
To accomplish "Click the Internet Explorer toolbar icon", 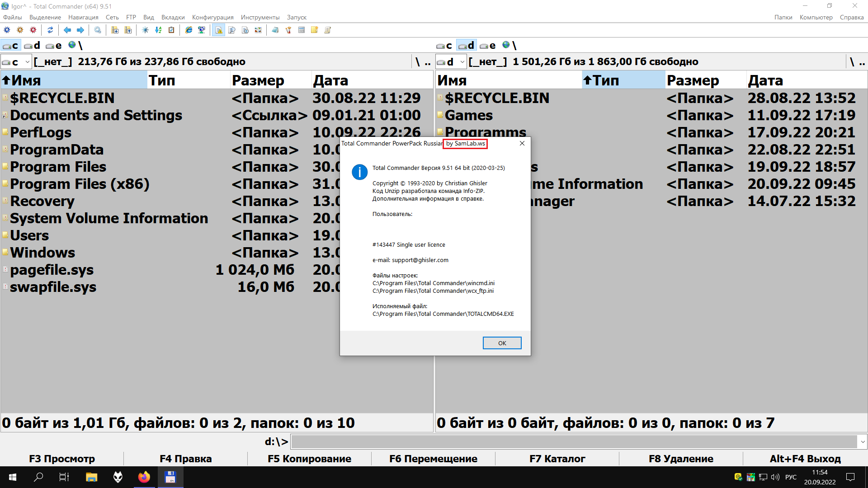I will click(189, 30).
